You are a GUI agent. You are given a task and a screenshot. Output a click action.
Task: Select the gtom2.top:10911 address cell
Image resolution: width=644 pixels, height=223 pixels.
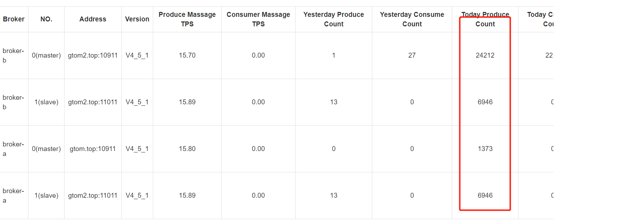(93, 55)
